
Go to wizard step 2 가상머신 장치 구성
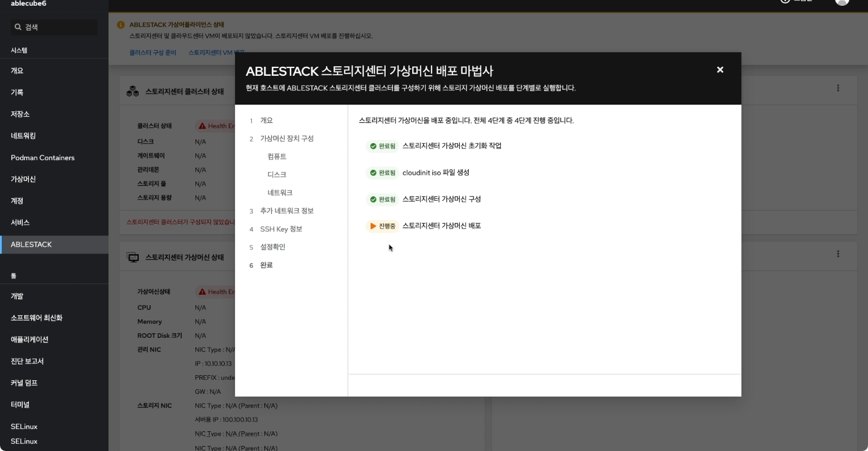point(287,139)
